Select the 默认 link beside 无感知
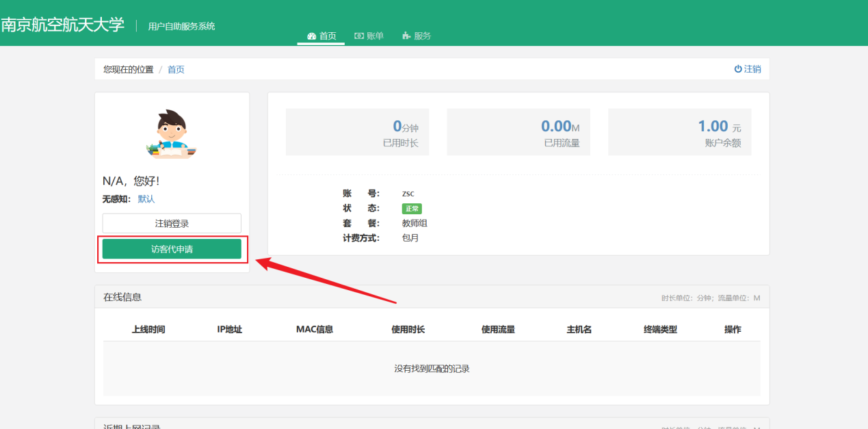The image size is (868, 429). (x=146, y=199)
